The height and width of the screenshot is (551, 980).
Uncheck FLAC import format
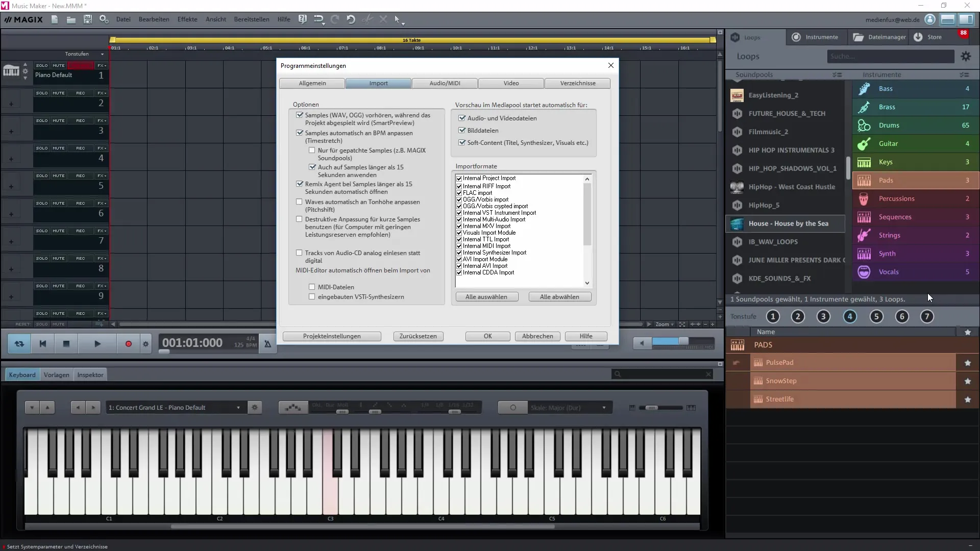pos(459,193)
